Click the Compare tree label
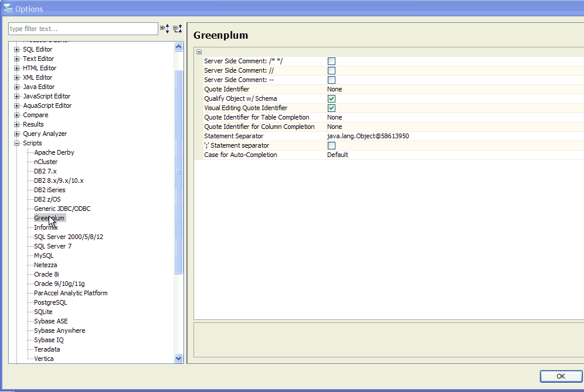 [35, 115]
